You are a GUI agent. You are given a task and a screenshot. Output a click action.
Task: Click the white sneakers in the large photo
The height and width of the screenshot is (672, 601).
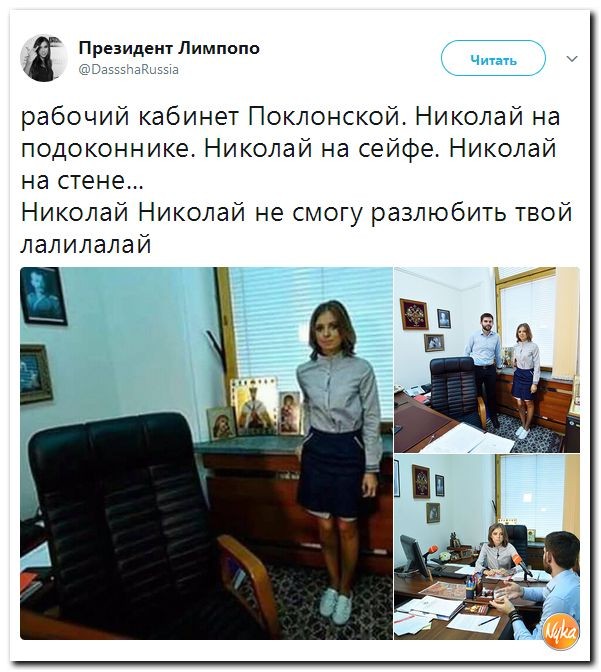click(336, 606)
